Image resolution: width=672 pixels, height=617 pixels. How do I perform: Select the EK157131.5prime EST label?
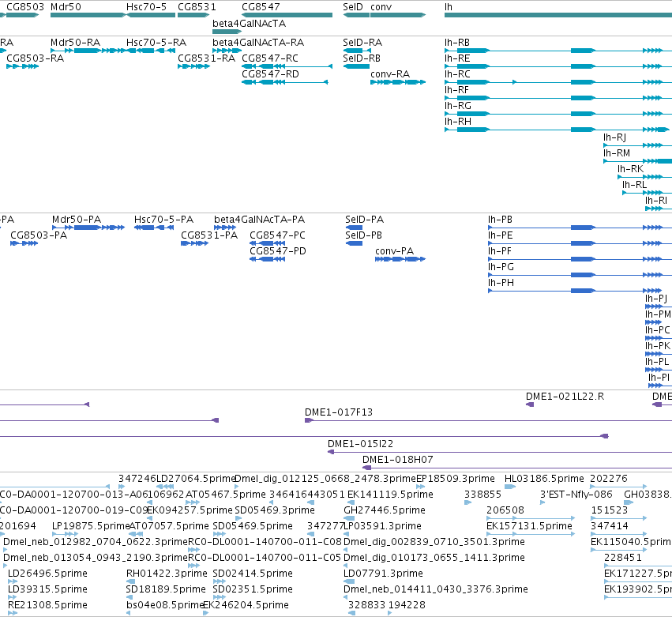point(529,525)
